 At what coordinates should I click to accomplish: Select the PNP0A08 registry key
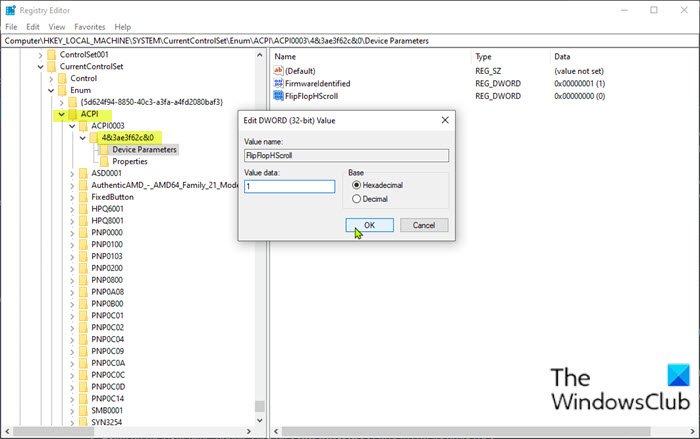pyautogui.click(x=108, y=292)
